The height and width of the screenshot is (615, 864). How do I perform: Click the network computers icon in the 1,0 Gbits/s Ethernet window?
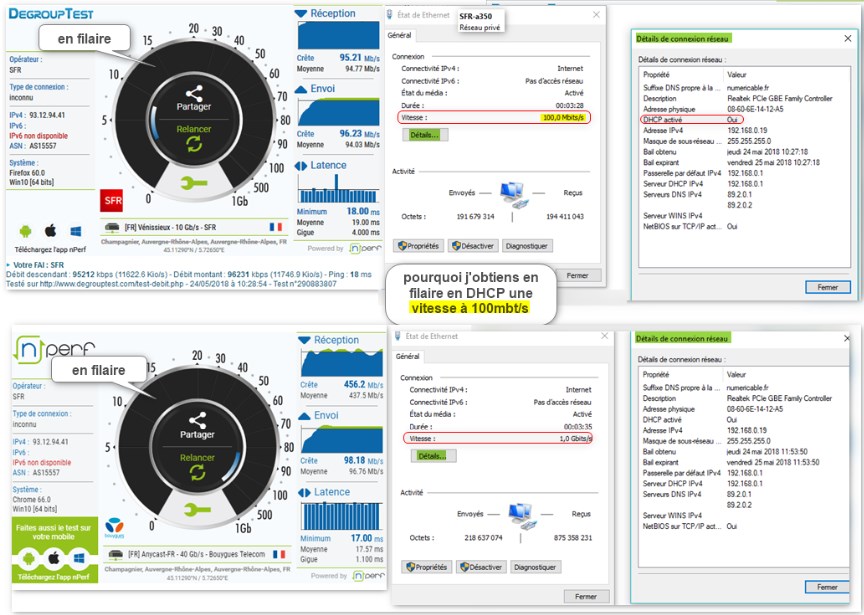point(522,516)
